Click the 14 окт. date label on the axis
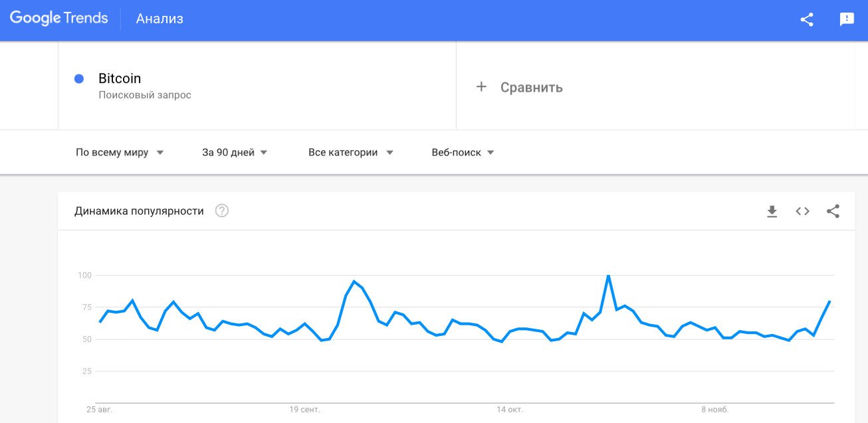 (x=510, y=409)
